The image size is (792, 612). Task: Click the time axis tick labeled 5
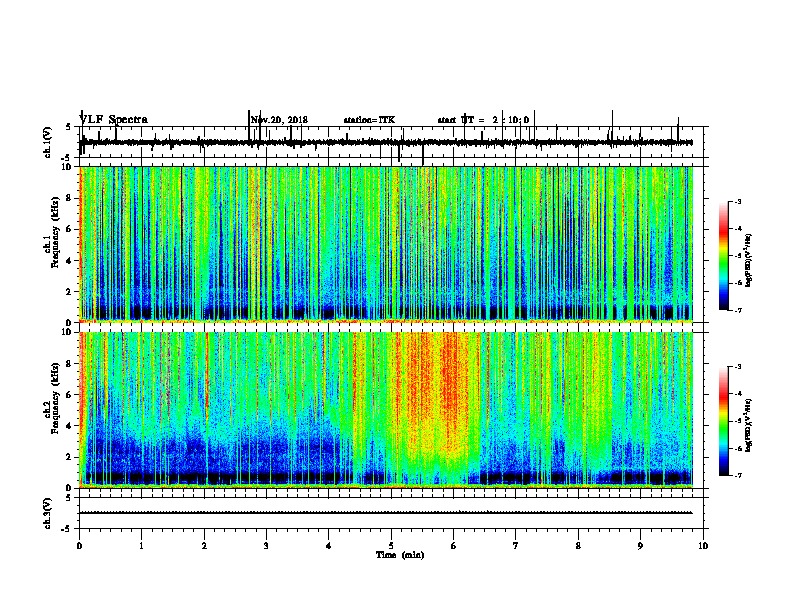tap(391, 546)
